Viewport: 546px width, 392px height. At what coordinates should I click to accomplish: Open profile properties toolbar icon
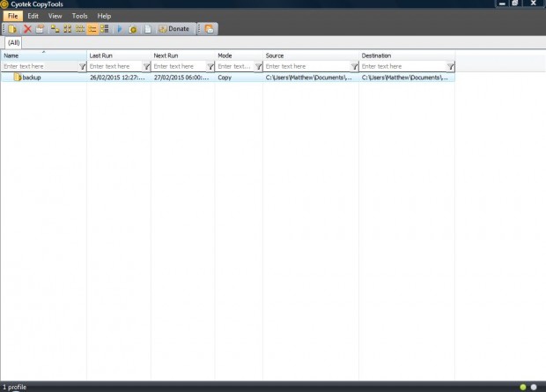pos(40,29)
